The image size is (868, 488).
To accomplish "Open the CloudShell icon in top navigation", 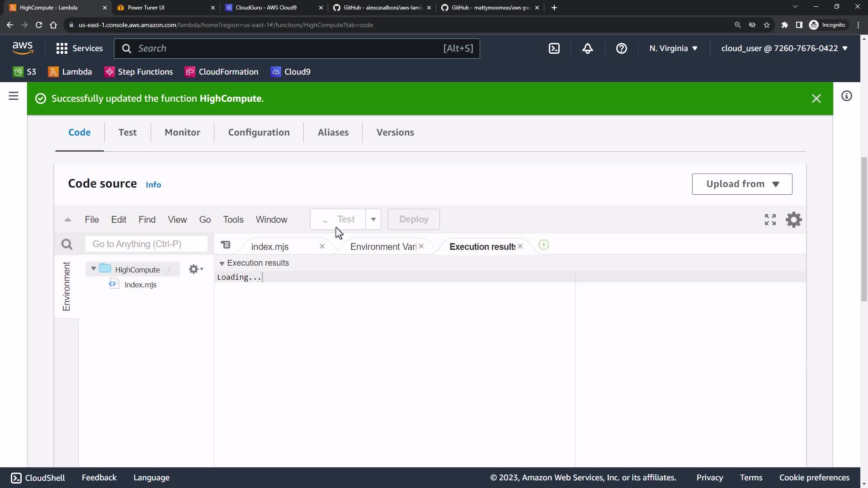I will 554,48.
